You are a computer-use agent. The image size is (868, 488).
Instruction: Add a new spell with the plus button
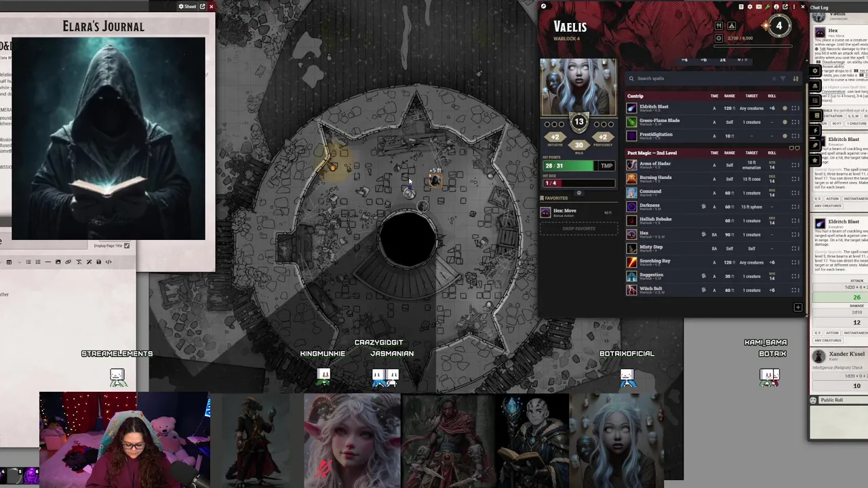point(797,307)
